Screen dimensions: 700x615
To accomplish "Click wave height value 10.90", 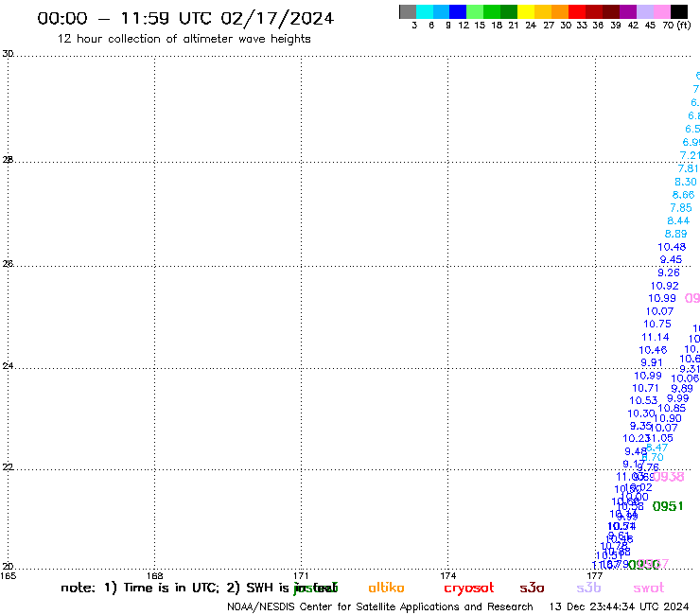I will coord(668,418).
